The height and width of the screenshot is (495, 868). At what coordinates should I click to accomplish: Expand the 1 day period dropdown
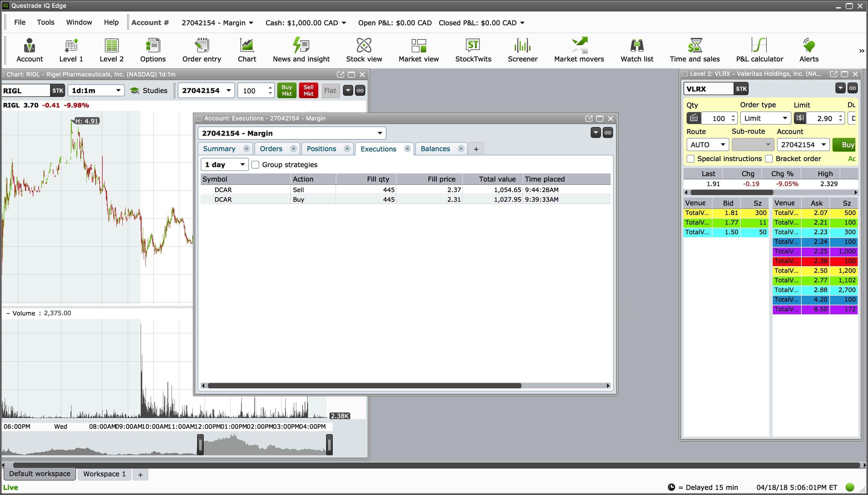click(225, 165)
